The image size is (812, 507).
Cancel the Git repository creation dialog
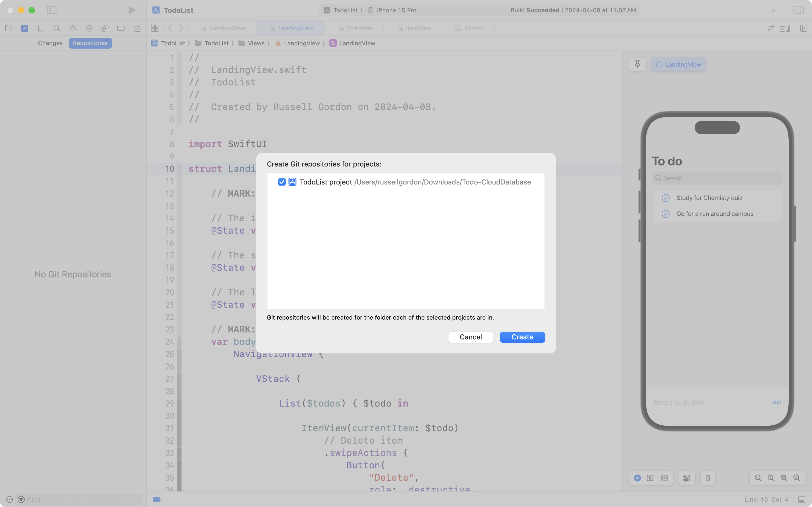(x=470, y=337)
